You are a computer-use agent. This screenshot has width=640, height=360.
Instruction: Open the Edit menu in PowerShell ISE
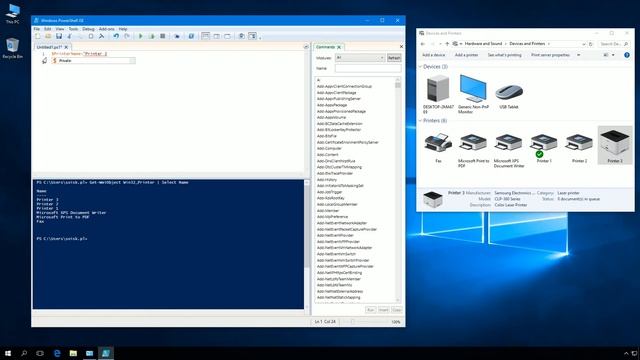click(47, 29)
